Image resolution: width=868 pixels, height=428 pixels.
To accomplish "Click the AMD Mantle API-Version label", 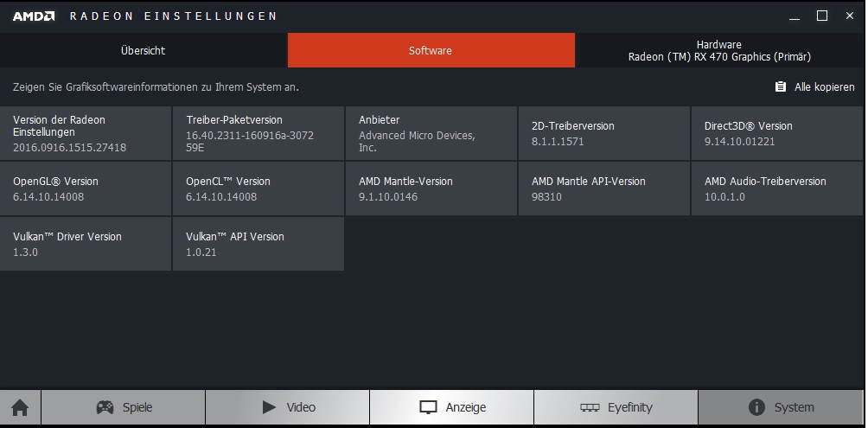I will point(589,182).
